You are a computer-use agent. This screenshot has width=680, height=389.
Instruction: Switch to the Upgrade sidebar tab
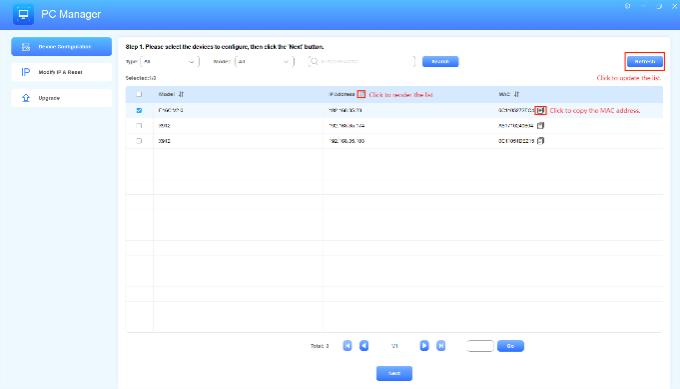[x=62, y=98]
